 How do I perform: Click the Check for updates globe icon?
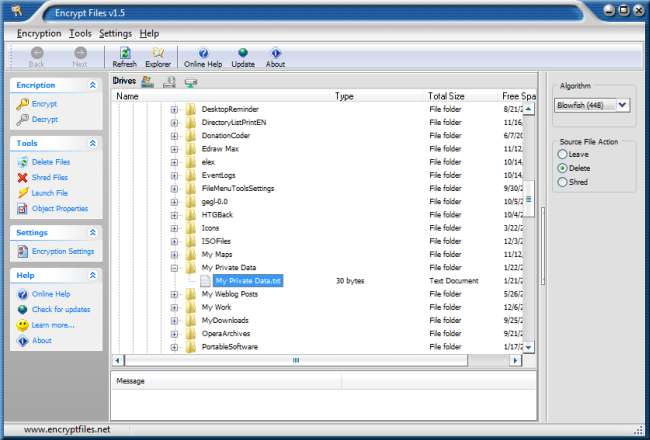(22, 309)
